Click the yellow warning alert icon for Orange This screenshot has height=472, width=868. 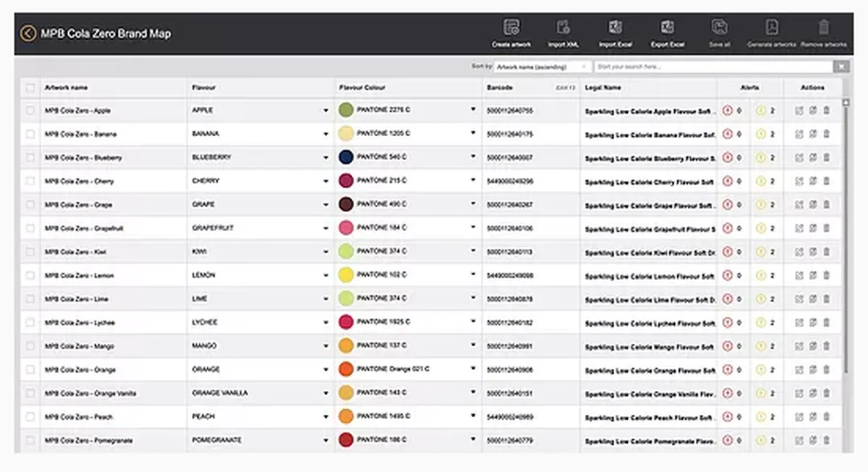[761, 369]
